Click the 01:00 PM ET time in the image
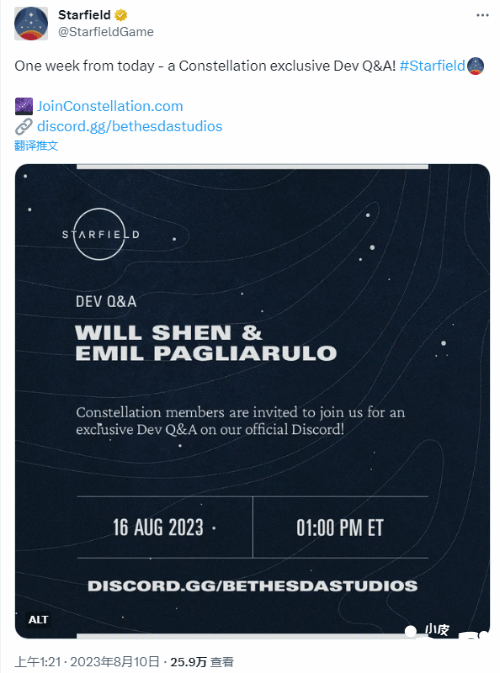This screenshot has height=673, width=500. click(x=340, y=527)
